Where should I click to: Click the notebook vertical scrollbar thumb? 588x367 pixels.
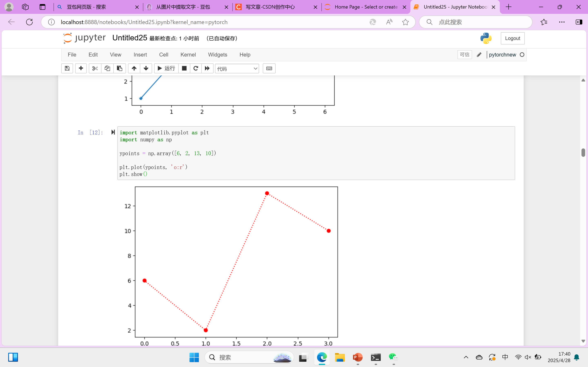click(x=583, y=153)
